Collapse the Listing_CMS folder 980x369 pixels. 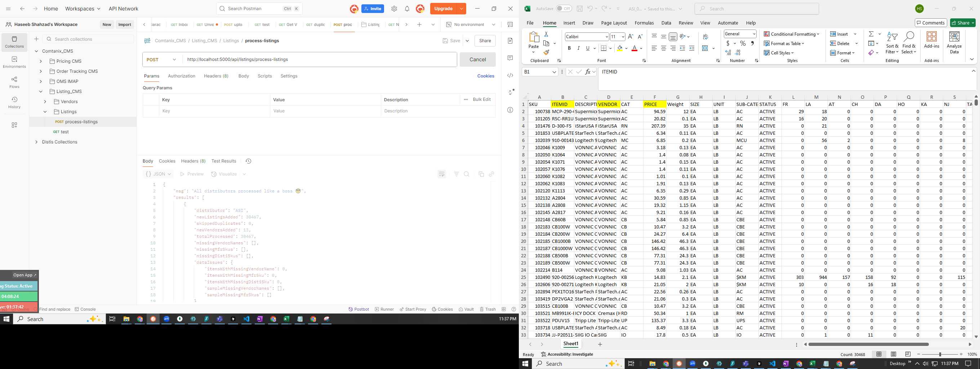click(41, 92)
